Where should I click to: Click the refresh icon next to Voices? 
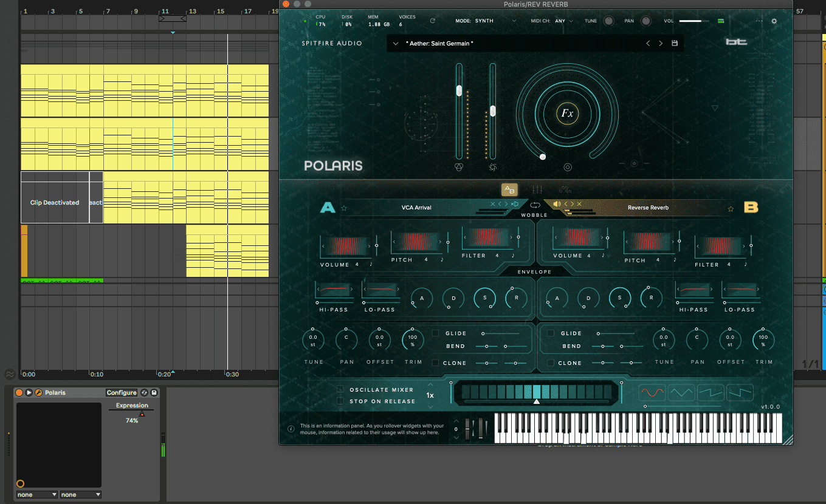pyautogui.click(x=432, y=21)
